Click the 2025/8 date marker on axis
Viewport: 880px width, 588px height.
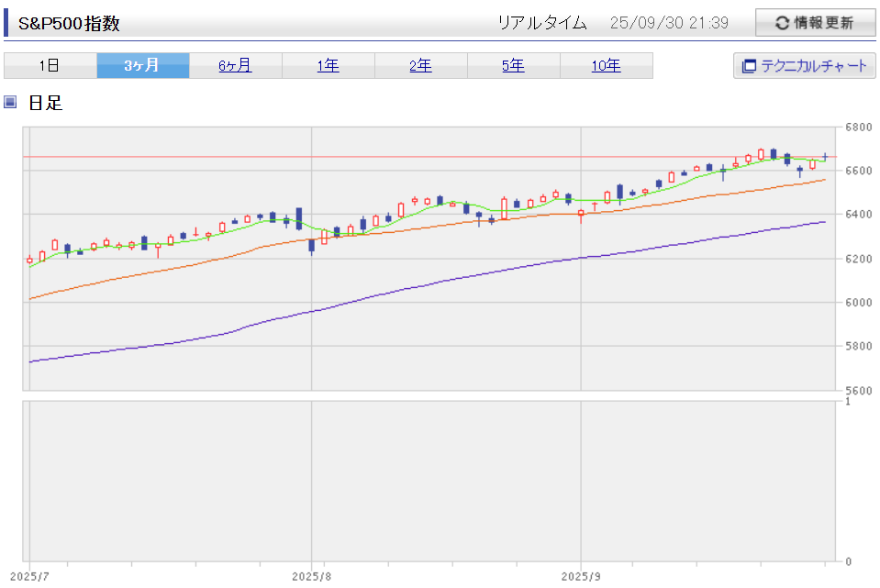(x=312, y=576)
